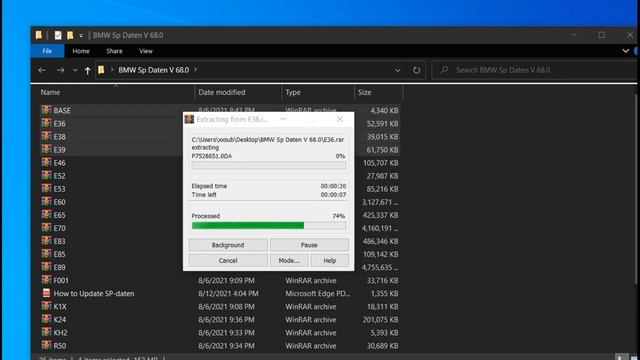
Task: Click the Mode... button
Action: 289,260
